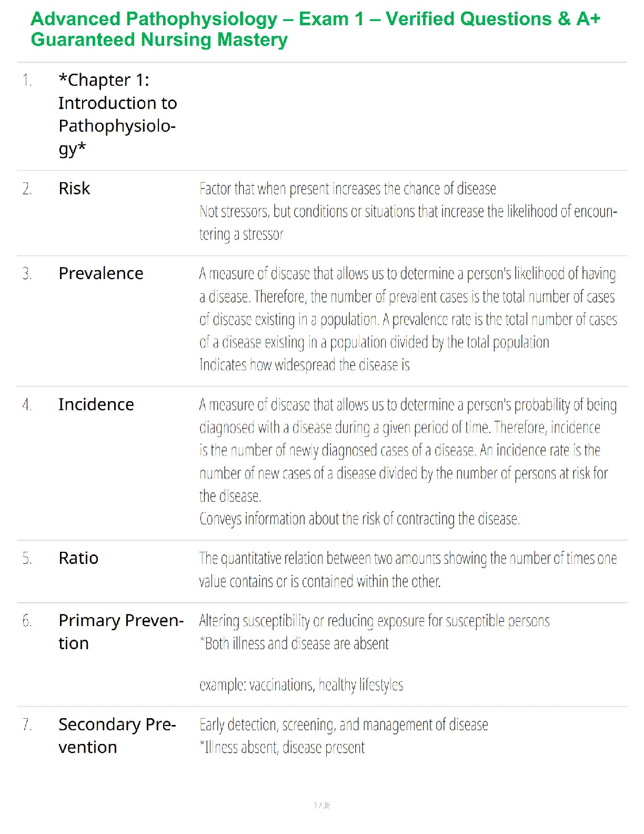Viewport: 644px width, 834px height.
Task: Select the term Prevalence
Action: coord(100,273)
